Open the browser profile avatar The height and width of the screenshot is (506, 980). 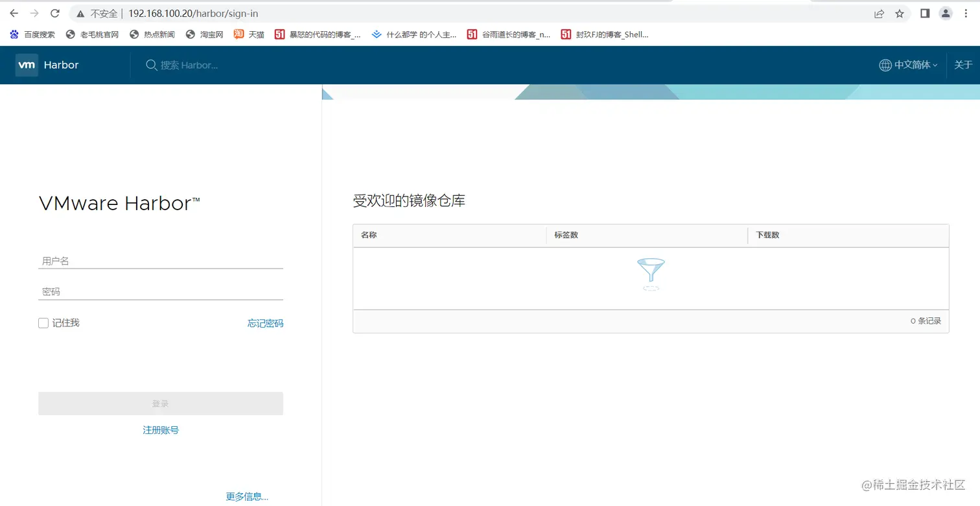(x=946, y=13)
